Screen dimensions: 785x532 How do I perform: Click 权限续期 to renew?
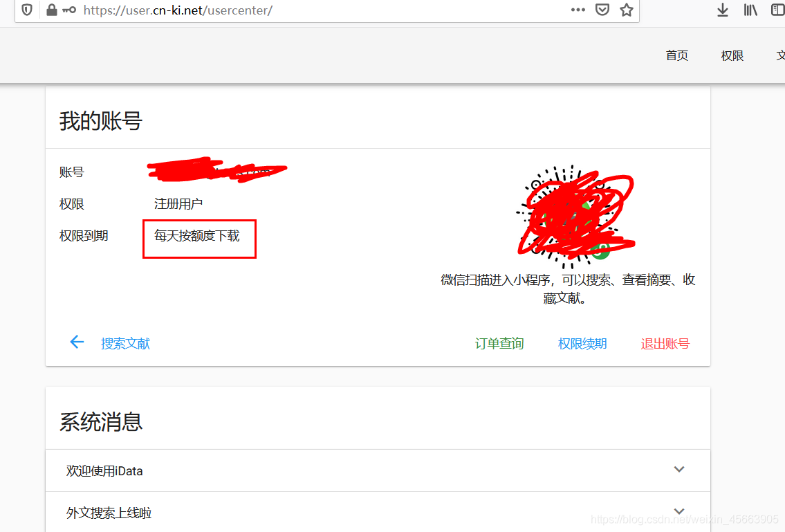point(582,343)
